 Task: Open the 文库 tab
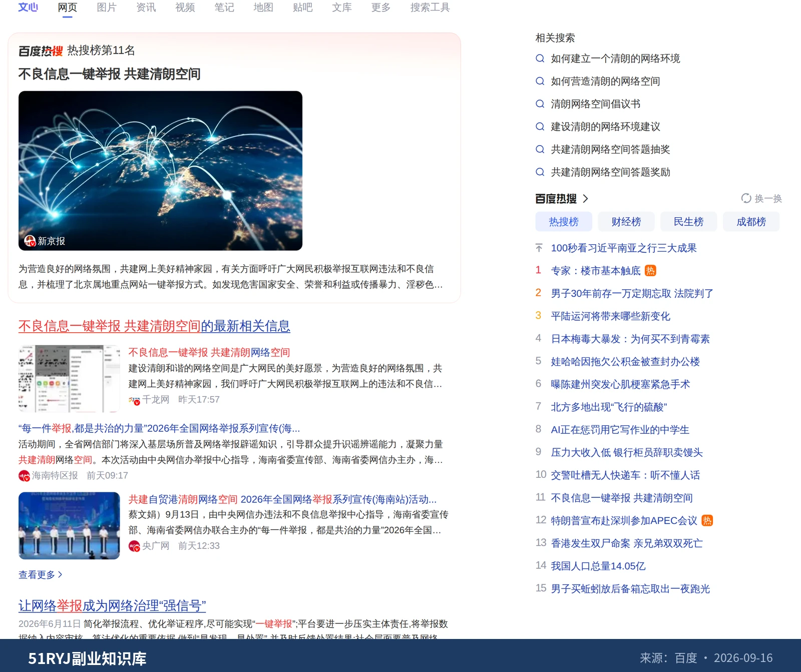tap(342, 8)
